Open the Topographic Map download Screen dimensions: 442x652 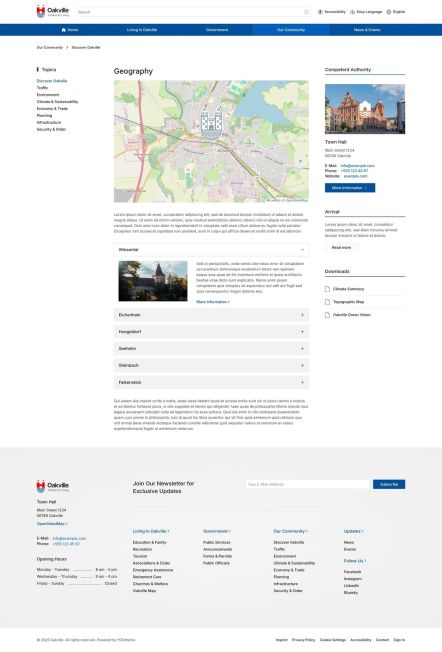tap(348, 302)
